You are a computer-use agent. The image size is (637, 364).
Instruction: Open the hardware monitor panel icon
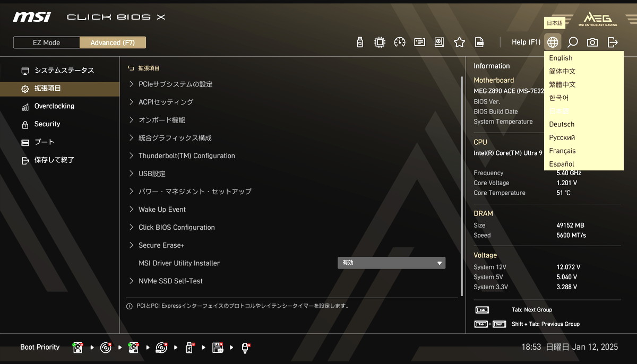[x=440, y=42]
